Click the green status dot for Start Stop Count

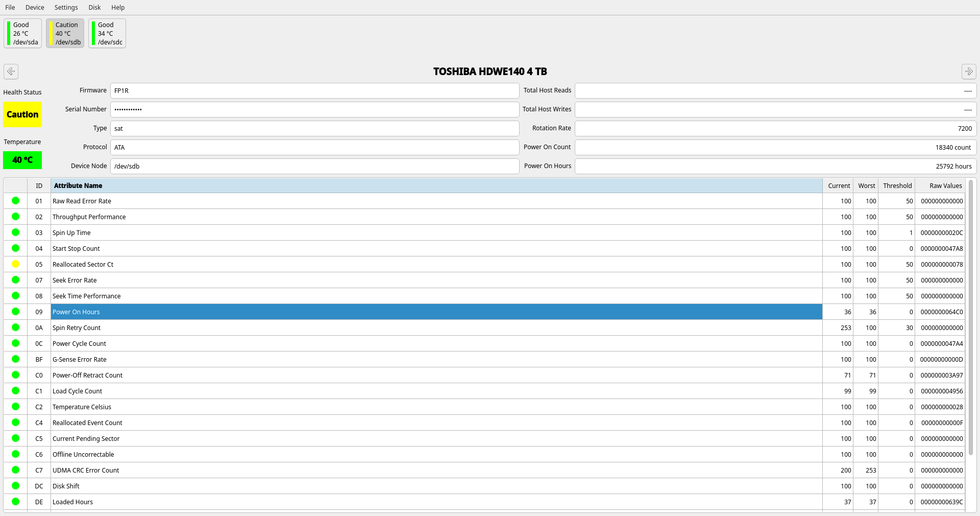click(15, 248)
